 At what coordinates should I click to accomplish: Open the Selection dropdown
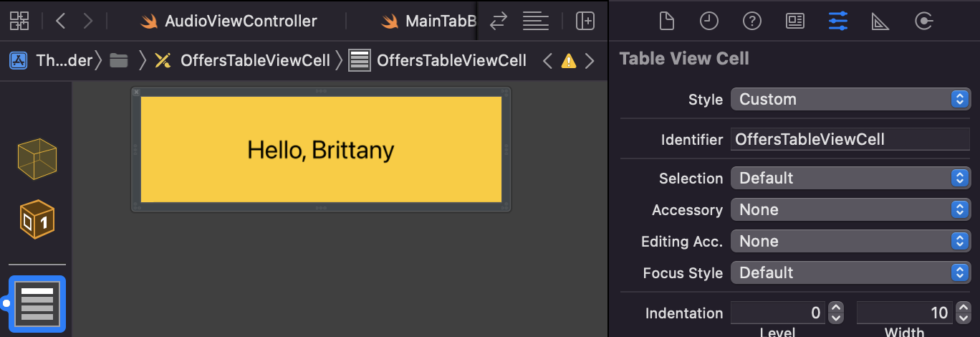click(x=850, y=179)
